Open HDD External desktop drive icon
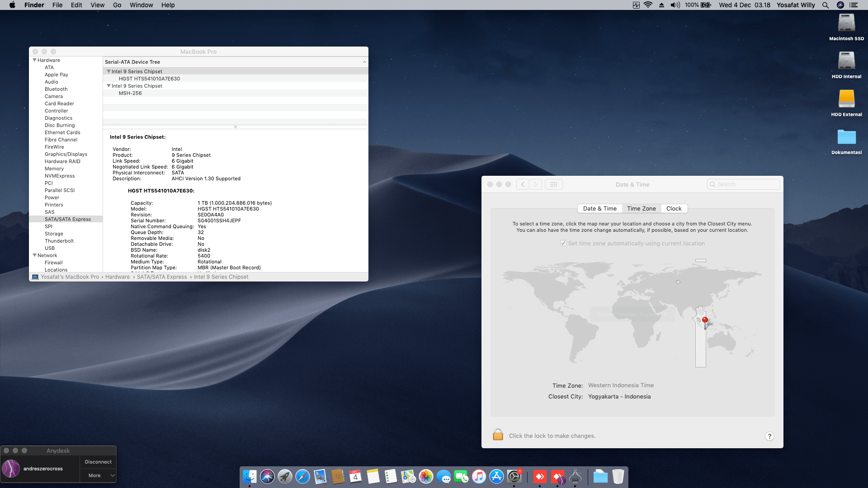The height and width of the screenshot is (488, 868). [x=846, y=99]
